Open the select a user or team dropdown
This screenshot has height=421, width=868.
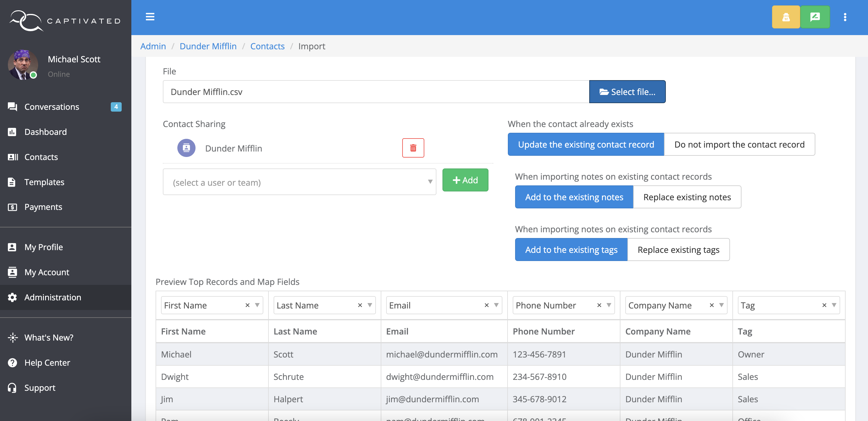pyautogui.click(x=300, y=182)
